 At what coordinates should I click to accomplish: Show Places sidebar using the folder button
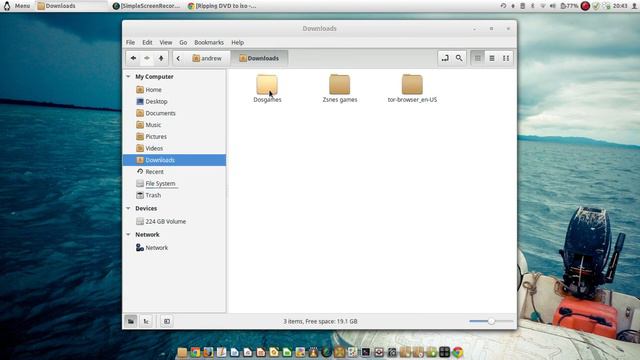pyautogui.click(x=131, y=322)
